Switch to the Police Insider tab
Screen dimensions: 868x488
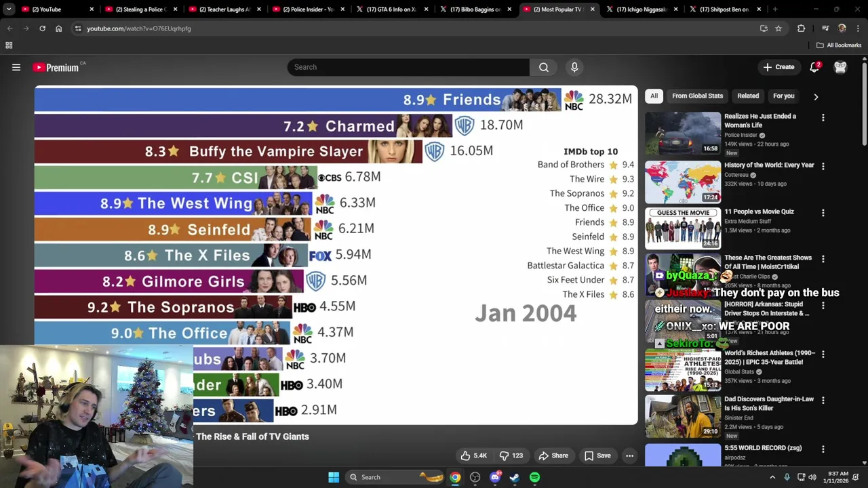click(308, 9)
